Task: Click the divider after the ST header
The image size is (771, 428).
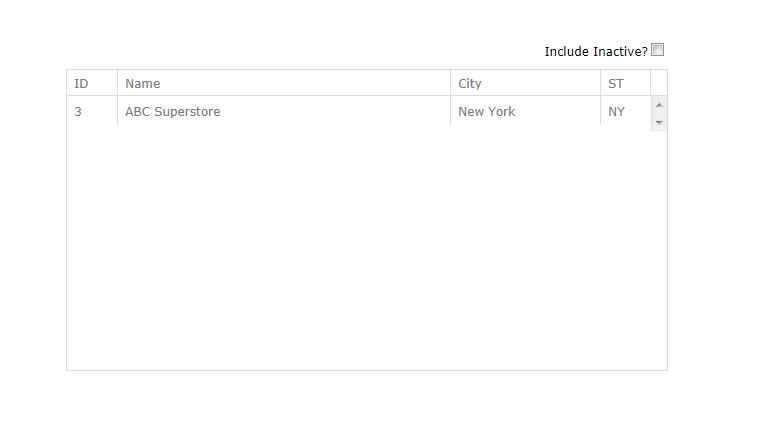Action: (651, 83)
